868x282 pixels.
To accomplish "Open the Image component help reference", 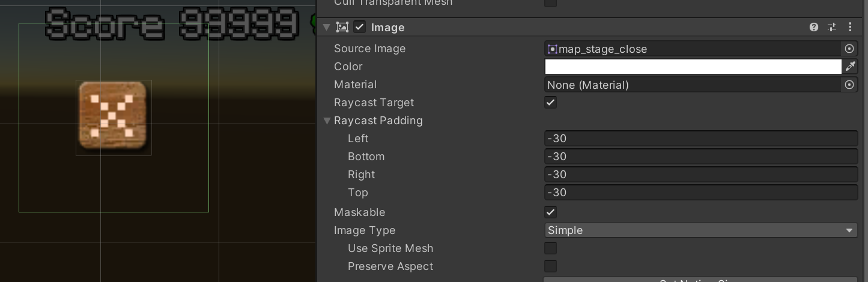I will tap(814, 27).
